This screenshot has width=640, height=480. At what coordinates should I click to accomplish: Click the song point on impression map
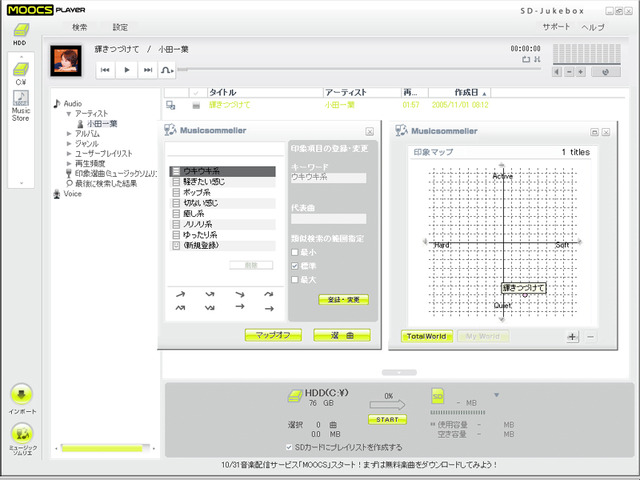coord(525,295)
